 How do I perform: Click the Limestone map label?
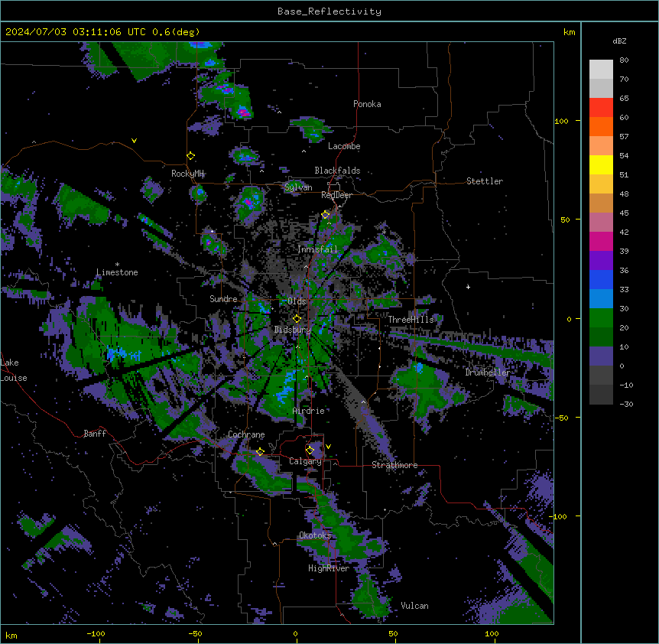(x=117, y=272)
